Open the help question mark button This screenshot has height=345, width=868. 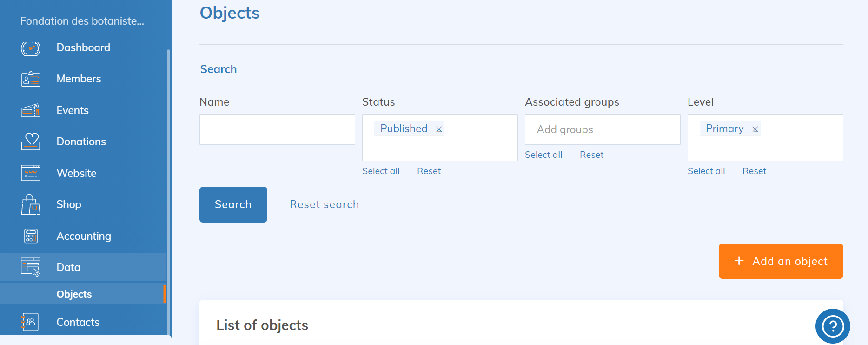[x=832, y=326]
